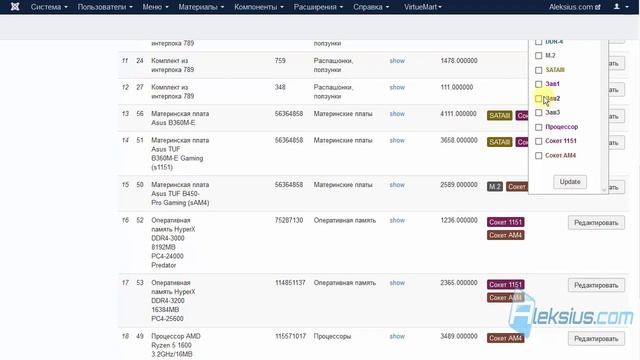
Task: Click Редактировать for Оперативная память DDR4-3000
Action: click(596, 223)
